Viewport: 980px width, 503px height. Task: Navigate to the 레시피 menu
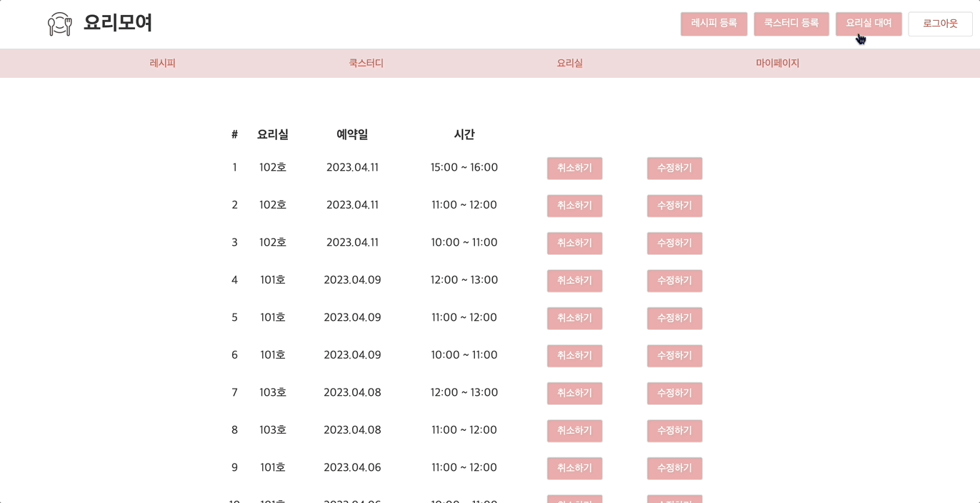point(163,63)
